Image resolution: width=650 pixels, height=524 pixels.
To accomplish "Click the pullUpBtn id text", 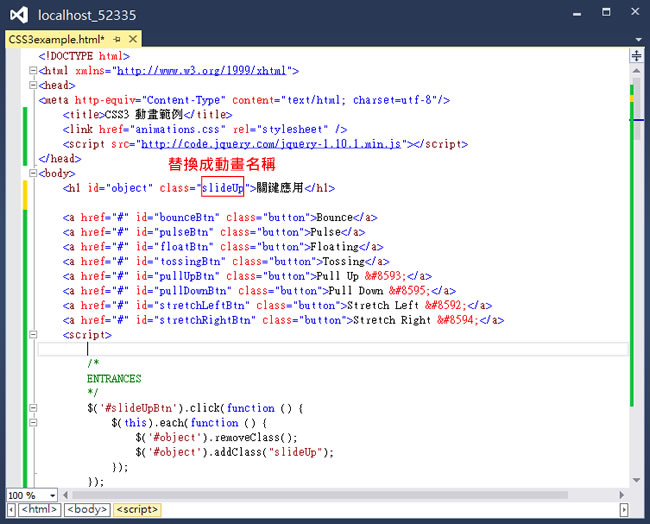I will 187,276.
